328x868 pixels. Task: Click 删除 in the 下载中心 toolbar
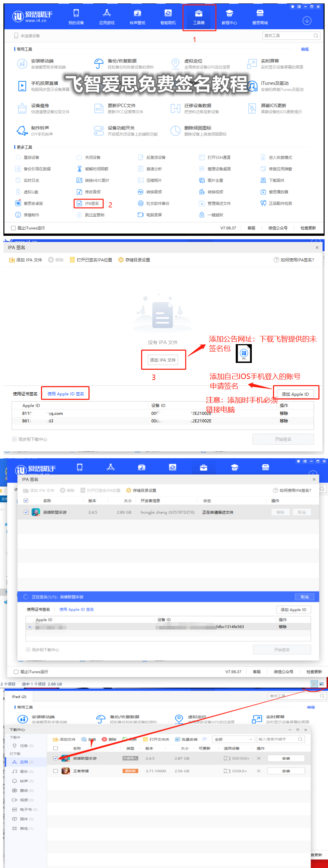[109, 739]
